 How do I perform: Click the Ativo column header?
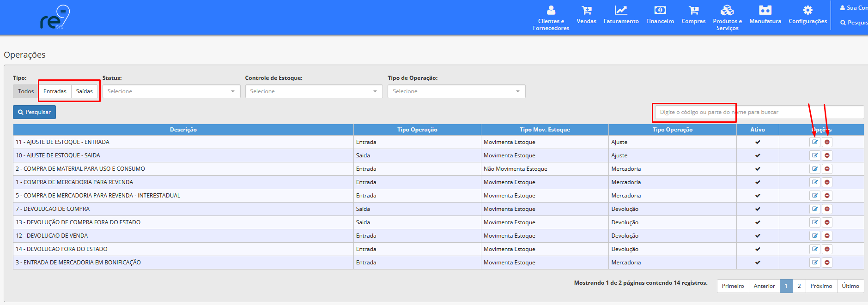[x=758, y=130]
